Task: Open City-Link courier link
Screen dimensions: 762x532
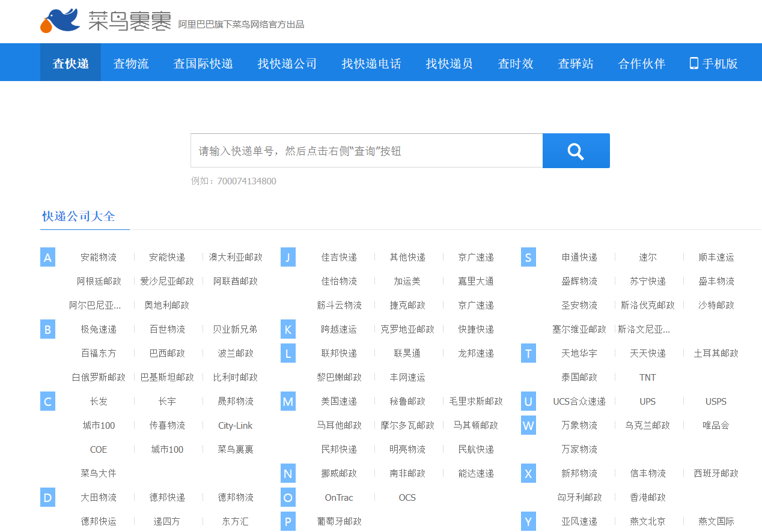Action: click(236, 425)
